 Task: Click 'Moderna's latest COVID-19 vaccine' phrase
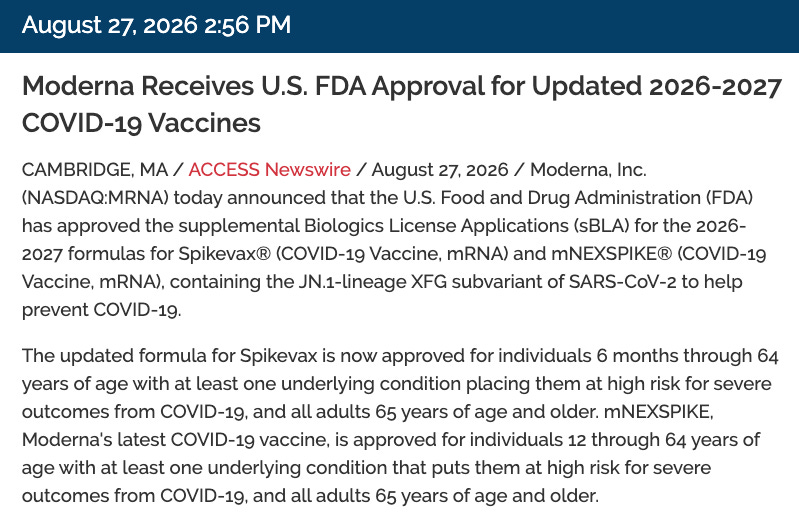[x=175, y=440]
